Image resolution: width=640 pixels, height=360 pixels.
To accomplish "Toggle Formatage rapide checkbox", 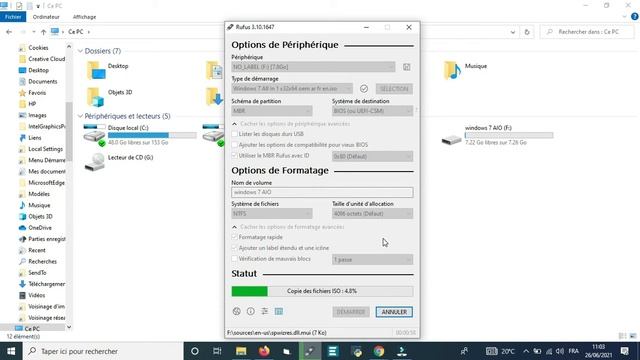I will (234, 237).
